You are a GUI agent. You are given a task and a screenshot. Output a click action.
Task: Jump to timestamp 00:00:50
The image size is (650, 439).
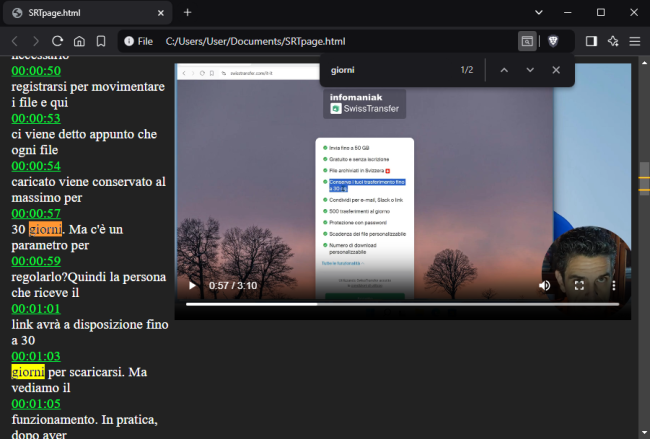(x=36, y=71)
